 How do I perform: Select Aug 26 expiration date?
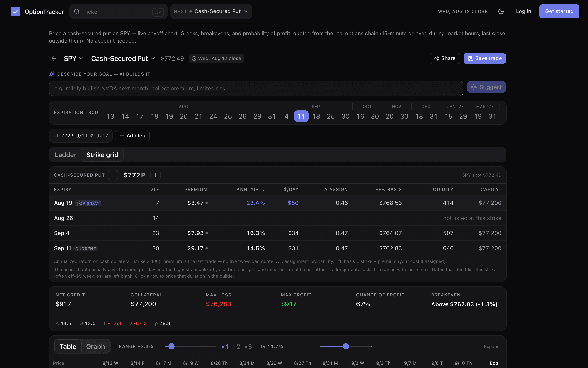point(243,116)
